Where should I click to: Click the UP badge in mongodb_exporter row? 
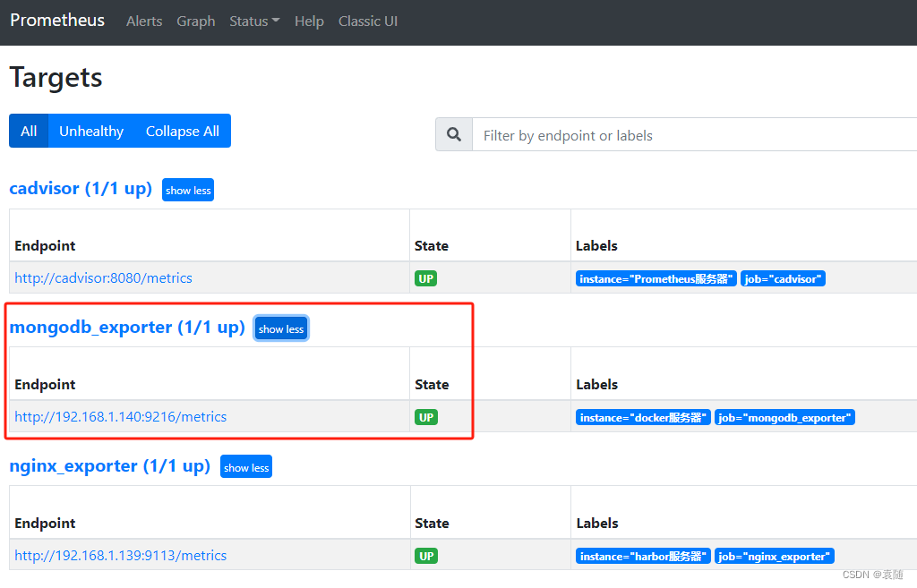point(425,416)
